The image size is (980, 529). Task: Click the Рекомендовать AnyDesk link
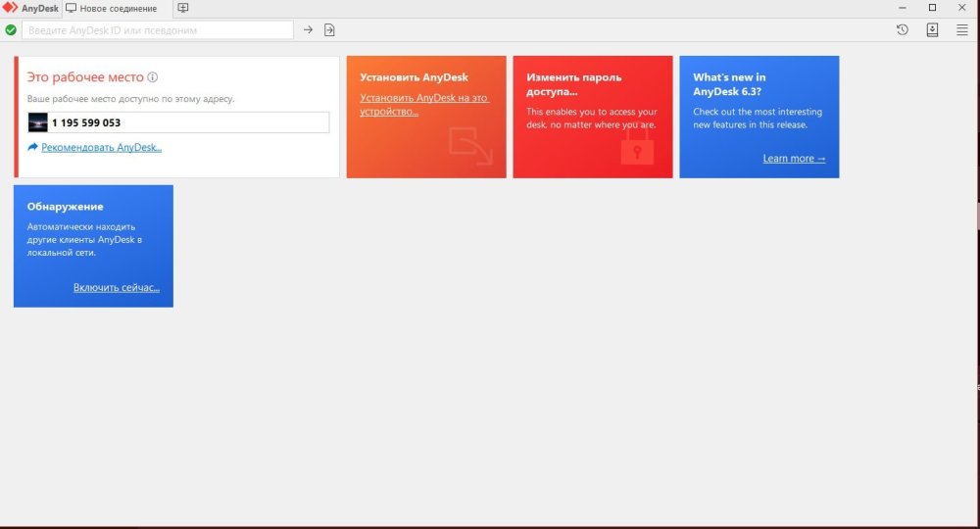tap(101, 147)
